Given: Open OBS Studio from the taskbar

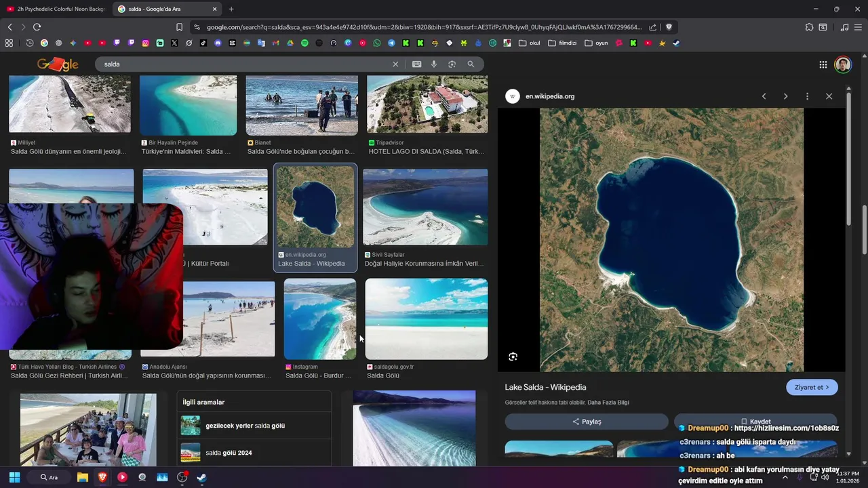Looking at the screenshot, I should point(182,477).
